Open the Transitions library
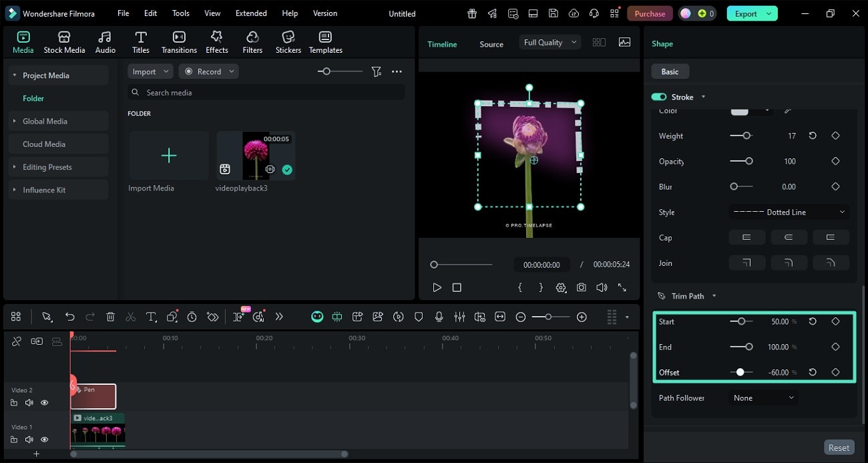868x463 pixels. pyautogui.click(x=179, y=42)
